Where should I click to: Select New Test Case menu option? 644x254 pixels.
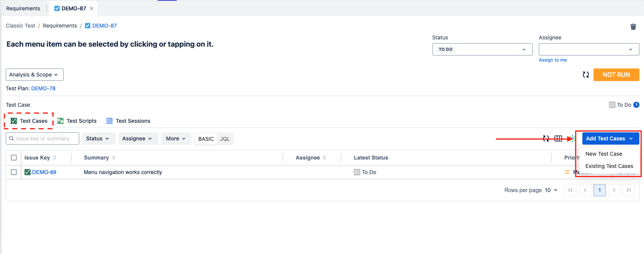tap(603, 154)
